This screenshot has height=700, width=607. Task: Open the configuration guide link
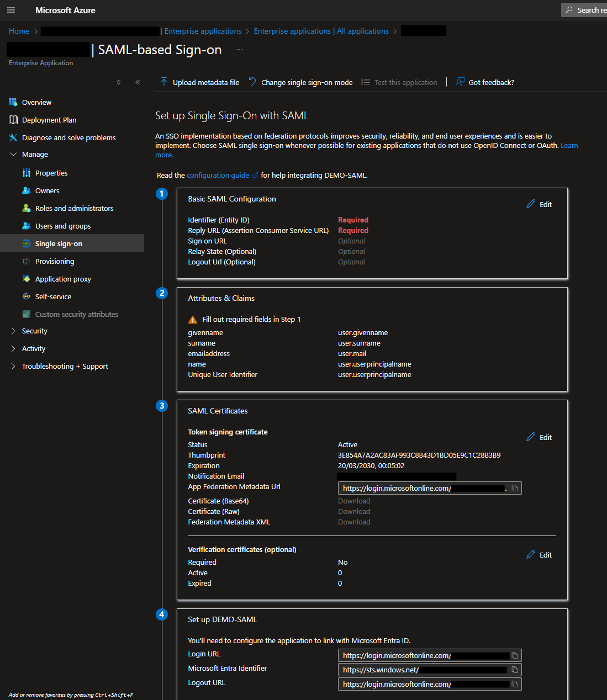tap(218, 175)
